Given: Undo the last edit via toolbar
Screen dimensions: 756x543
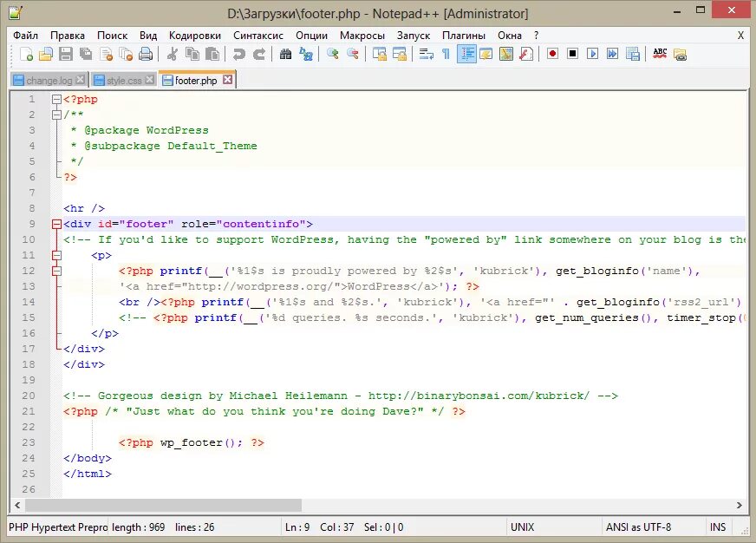Looking at the screenshot, I should (x=238, y=54).
